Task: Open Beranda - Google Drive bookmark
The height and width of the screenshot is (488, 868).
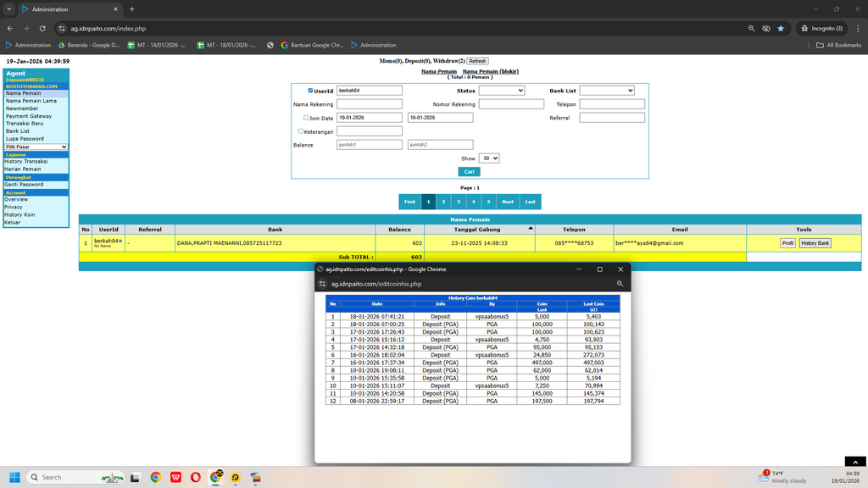Action: coord(88,46)
